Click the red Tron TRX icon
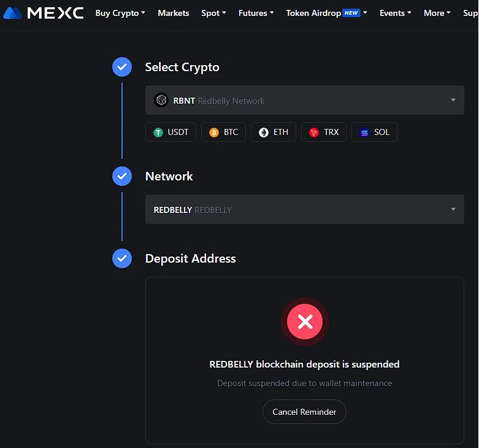 314,133
